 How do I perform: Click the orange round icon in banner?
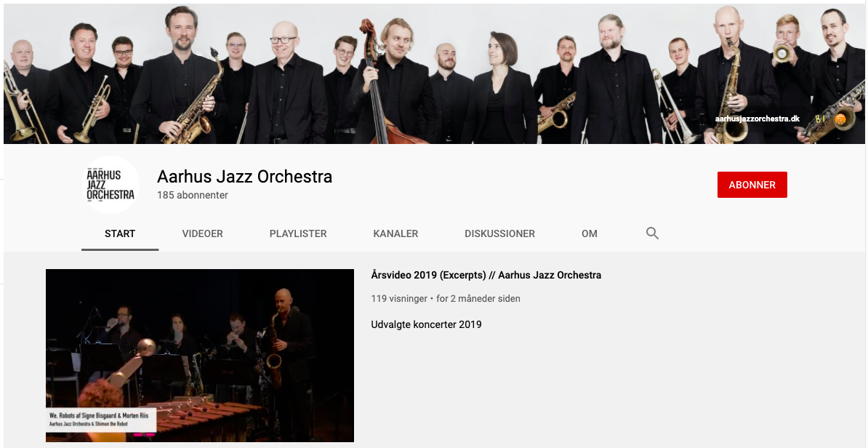[x=841, y=119]
